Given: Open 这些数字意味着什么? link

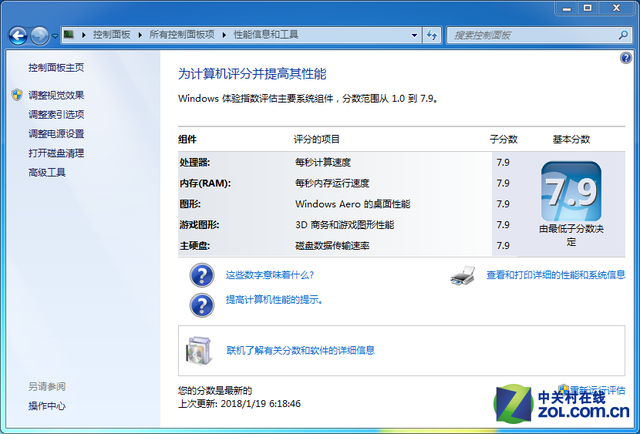Looking at the screenshot, I should click(270, 275).
